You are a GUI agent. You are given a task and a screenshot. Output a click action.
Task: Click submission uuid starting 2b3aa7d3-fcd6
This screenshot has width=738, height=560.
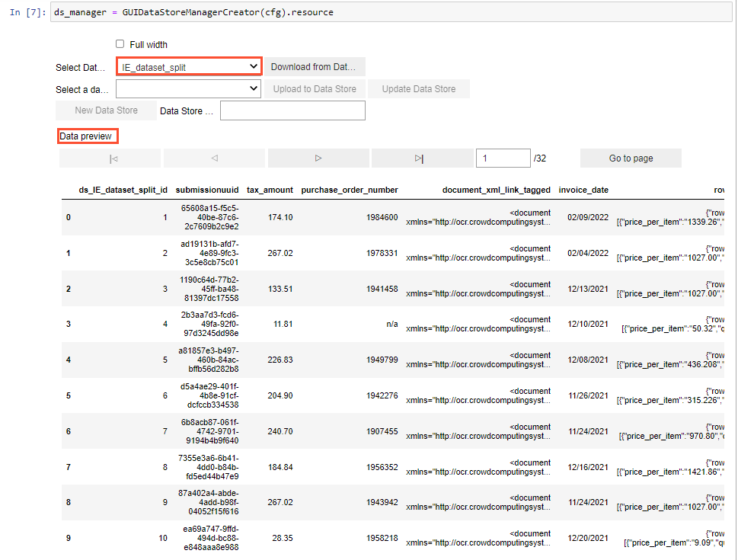(x=210, y=324)
